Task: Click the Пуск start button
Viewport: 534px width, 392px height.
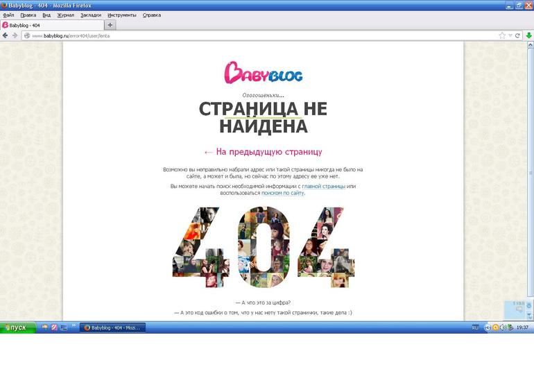Action: click(18, 327)
